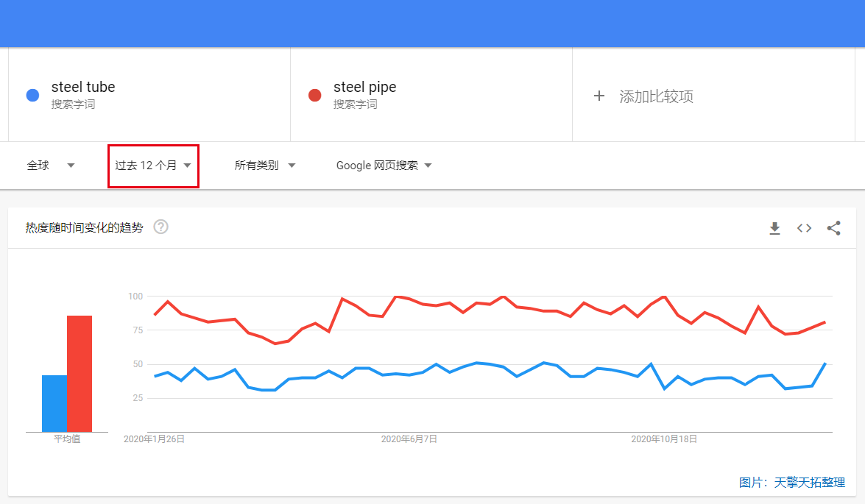The image size is (865, 504).
Task: Share the interest over time chart
Action: [x=833, y=228]
